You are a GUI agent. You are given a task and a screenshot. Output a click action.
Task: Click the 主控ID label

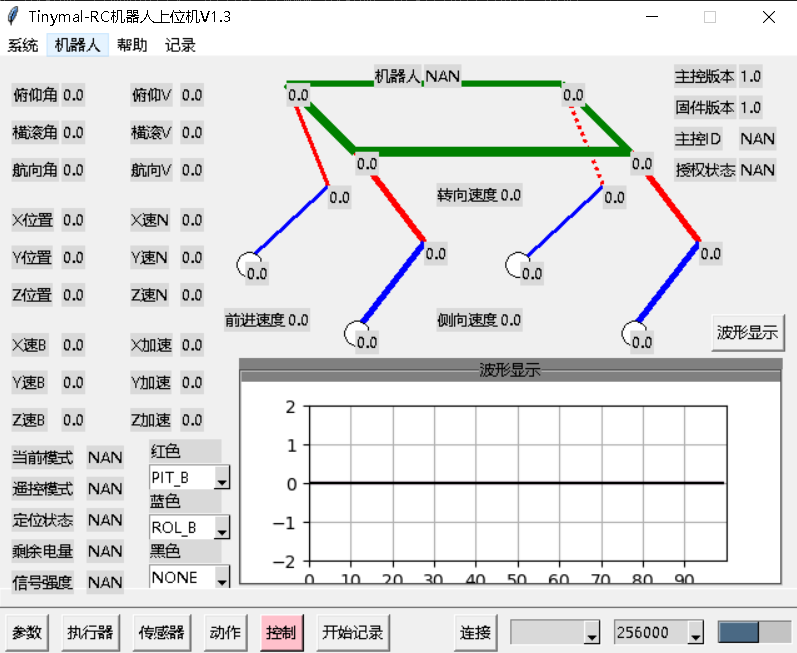click(x=698, y=139)
